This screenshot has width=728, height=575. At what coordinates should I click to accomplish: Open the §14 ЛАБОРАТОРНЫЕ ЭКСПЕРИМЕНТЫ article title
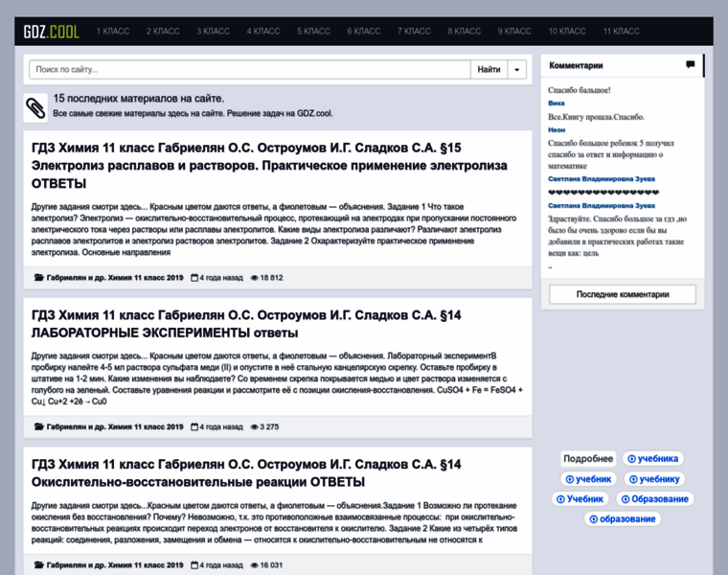coord(246,324)
